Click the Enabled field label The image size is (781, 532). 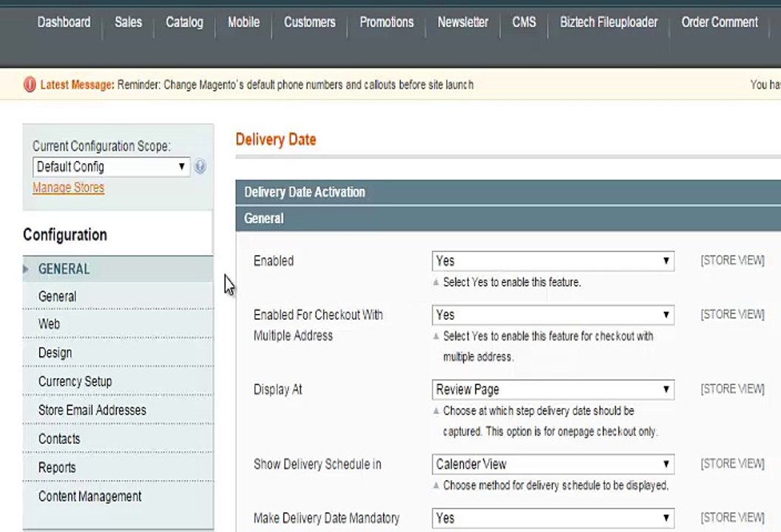[x=274, y=261]
